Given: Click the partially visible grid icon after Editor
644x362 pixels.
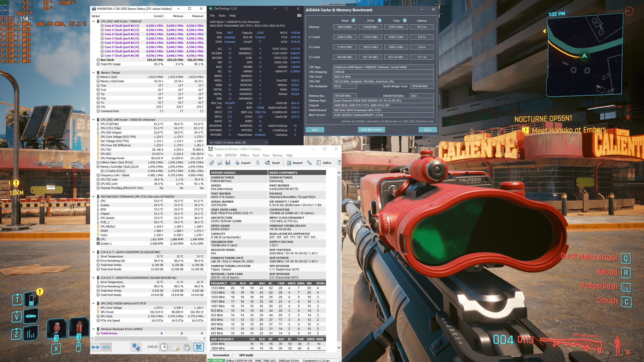Looking at the screenshot, I should [339, 163].
